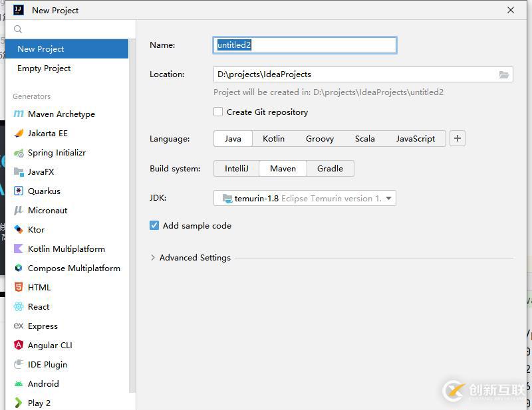Click the JavaFX folder icon
This screenshot has width=532, height=410.
tap(19, 172)
